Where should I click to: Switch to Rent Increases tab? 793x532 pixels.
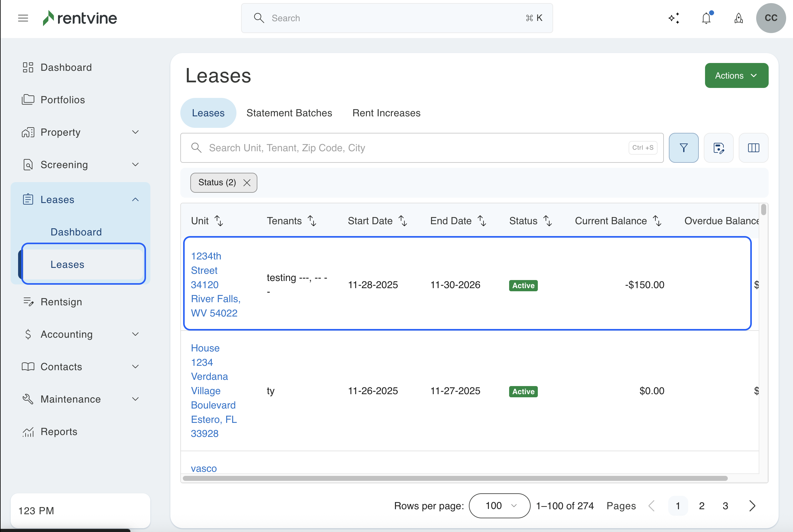click(386, 113)
